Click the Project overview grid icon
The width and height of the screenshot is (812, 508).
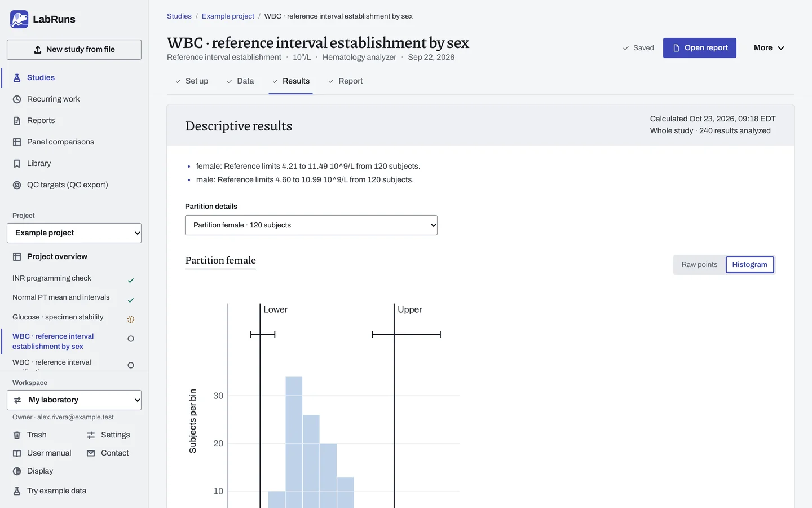click(x=17, y=257)
